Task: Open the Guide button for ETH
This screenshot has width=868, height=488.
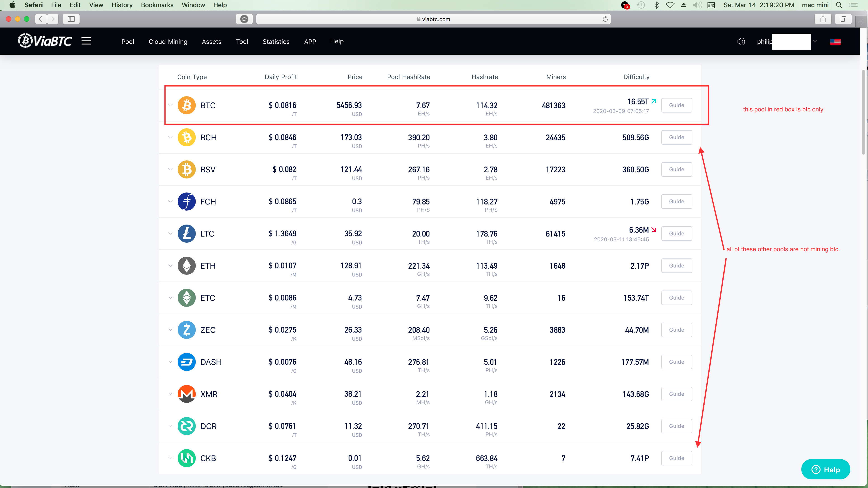Action: pos(676,265)
